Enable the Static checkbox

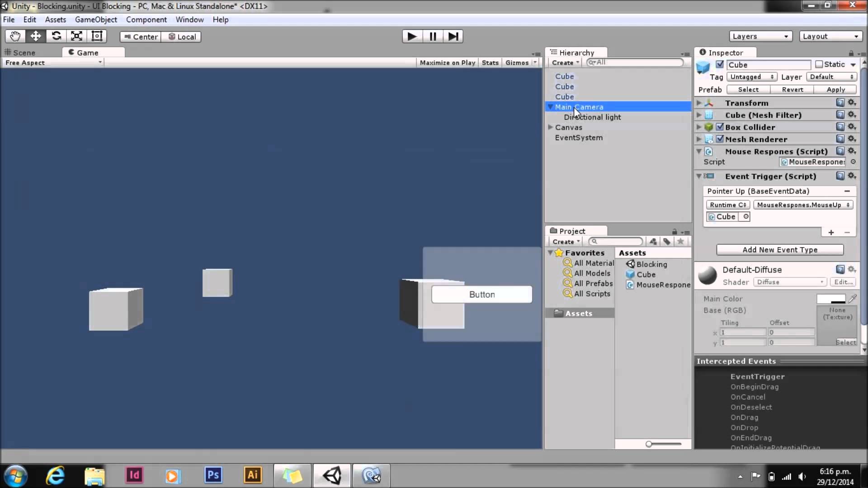(x=819, y=65)
